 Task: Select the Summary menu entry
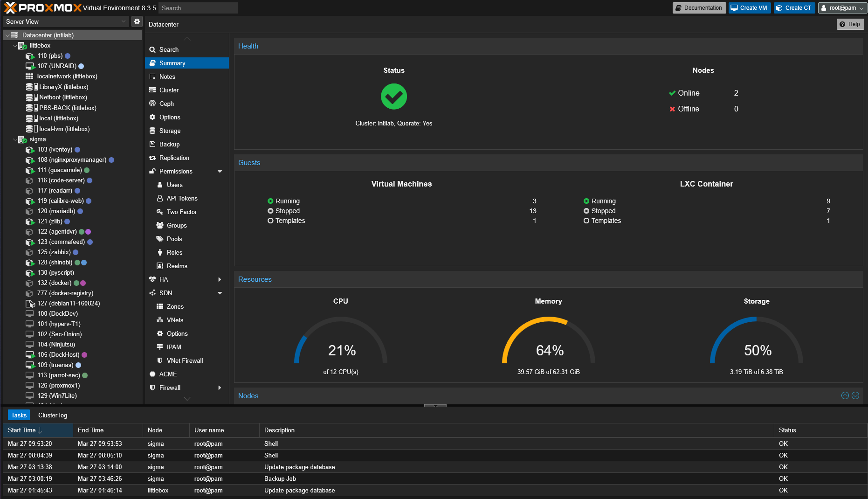pyautogui.click(x=172, y=63)
